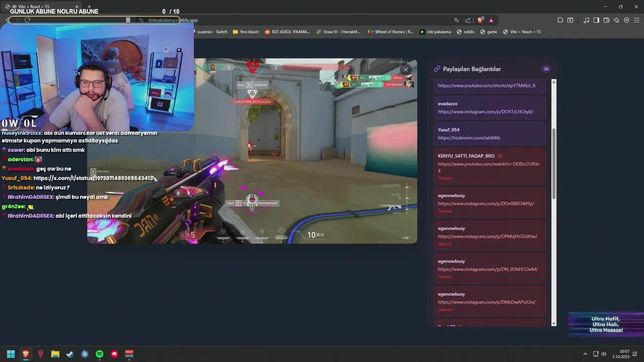Open egenowbusy's DN_0DhHCOwM instagram link

pos(488,269)
